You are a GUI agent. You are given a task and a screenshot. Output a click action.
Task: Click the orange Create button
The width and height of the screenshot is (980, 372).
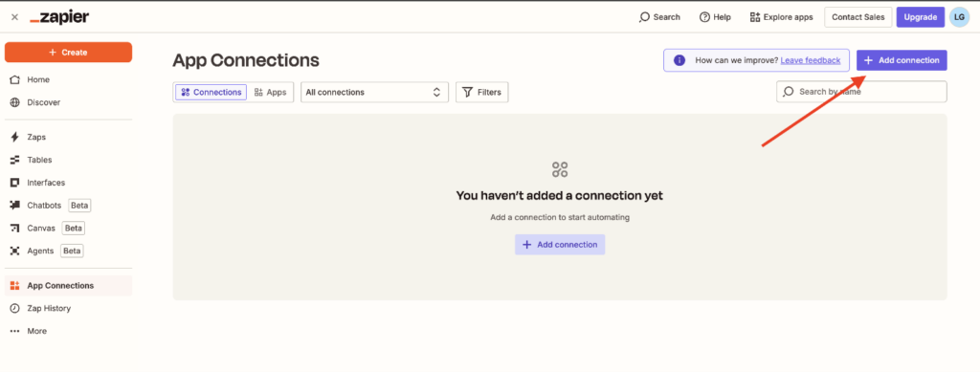point(68,53)
